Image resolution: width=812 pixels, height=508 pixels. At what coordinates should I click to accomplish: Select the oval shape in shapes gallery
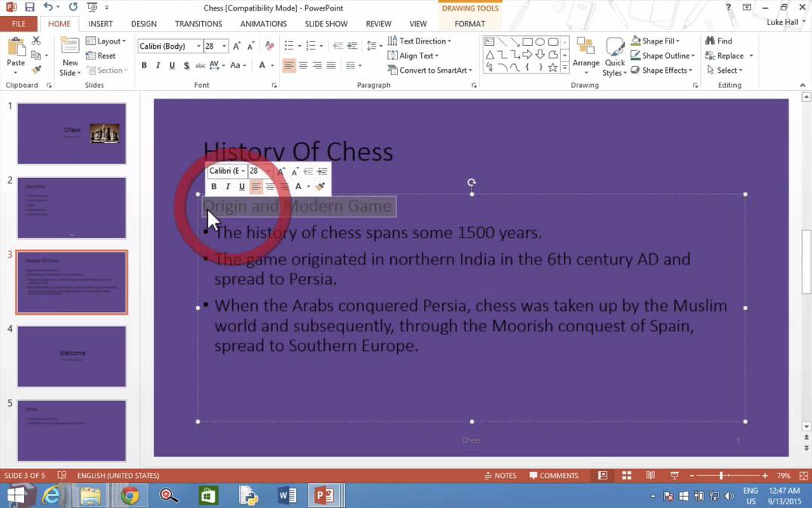tap(540, 42)
